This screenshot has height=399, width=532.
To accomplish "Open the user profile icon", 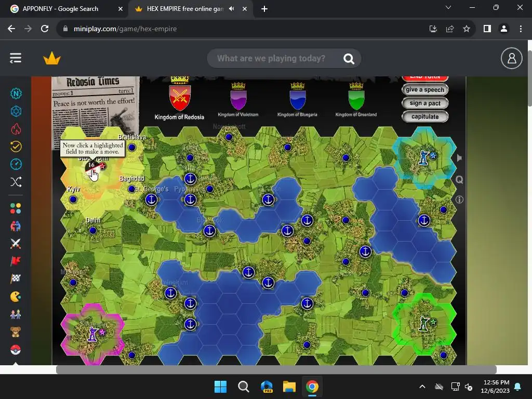I will 511,58.
